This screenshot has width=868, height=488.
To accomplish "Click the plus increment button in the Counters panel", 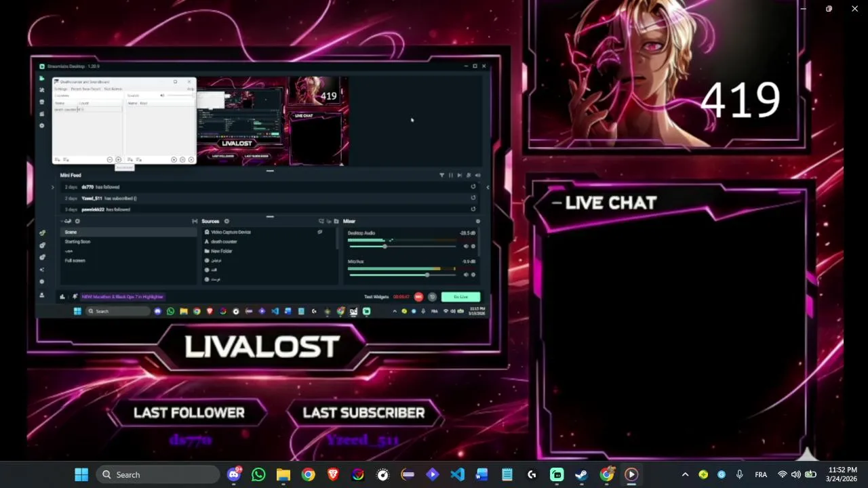I will point(118,160).
